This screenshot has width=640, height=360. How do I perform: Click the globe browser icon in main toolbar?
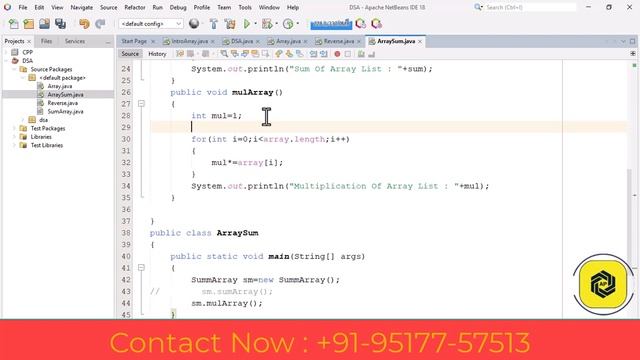[194, 24]
